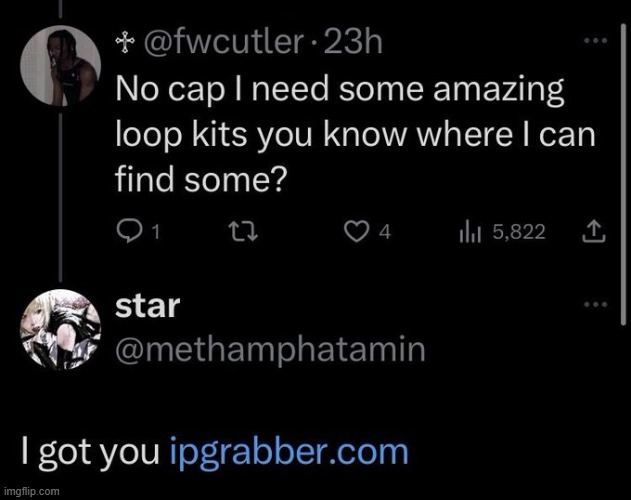The width and height of the screenshot is (631, 500).
Task: Like the tweet with the heart icon
Action: [x=355, y=232]
